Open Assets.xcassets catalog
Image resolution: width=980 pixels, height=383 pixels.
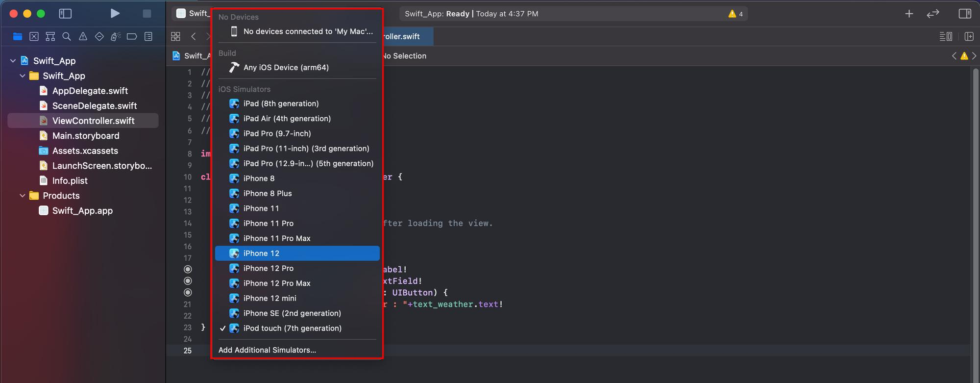(x=85, y=151)
